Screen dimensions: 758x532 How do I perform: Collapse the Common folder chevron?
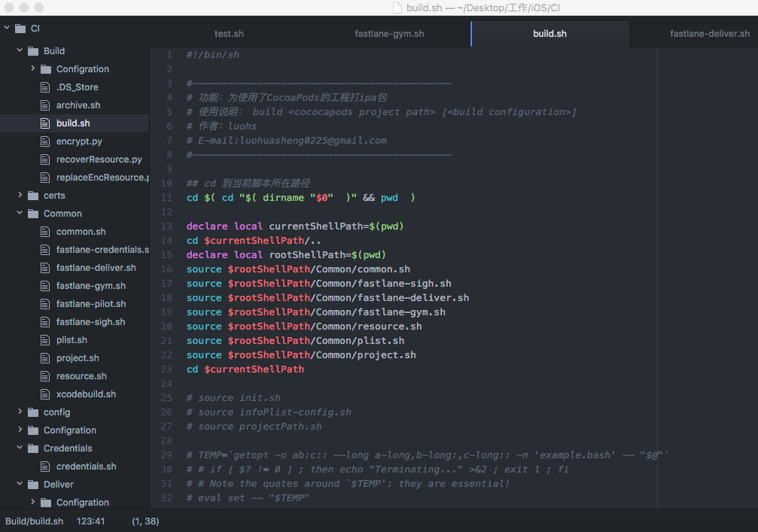coord(20,213)
